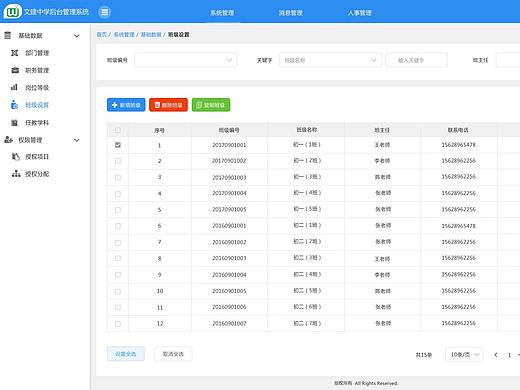Click 基础数据 breadcrumb link
This screenshot has width=520, height=390.
[x=151, y=34]
